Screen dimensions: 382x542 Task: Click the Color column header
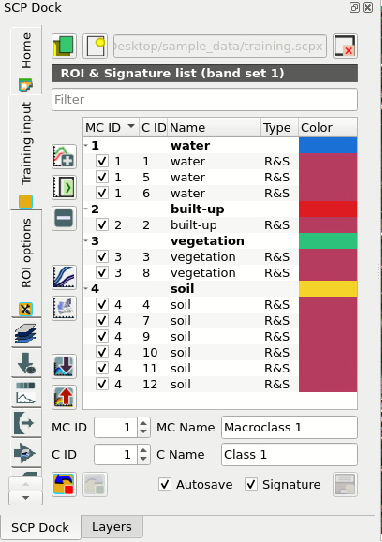(328, 127)
